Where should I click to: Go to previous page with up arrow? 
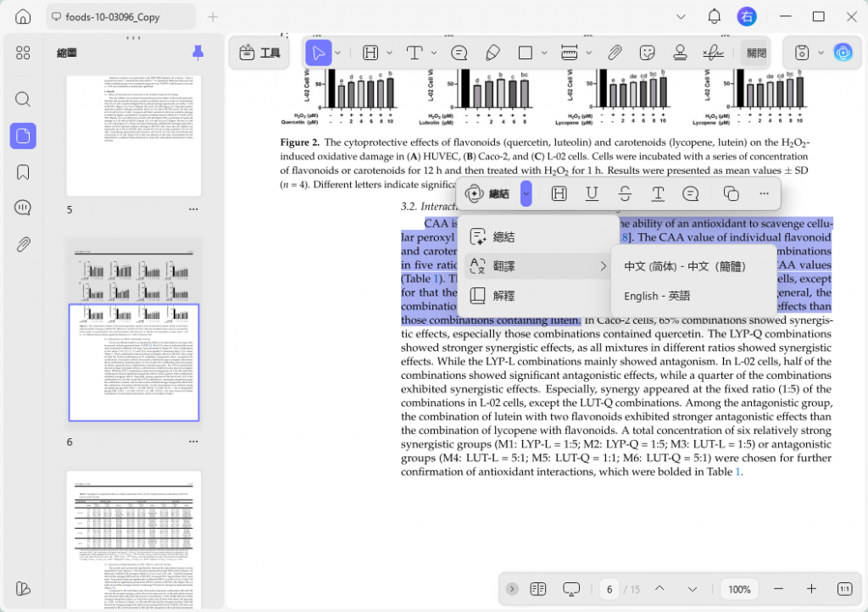pyautogui.click(x=659, y=589)
